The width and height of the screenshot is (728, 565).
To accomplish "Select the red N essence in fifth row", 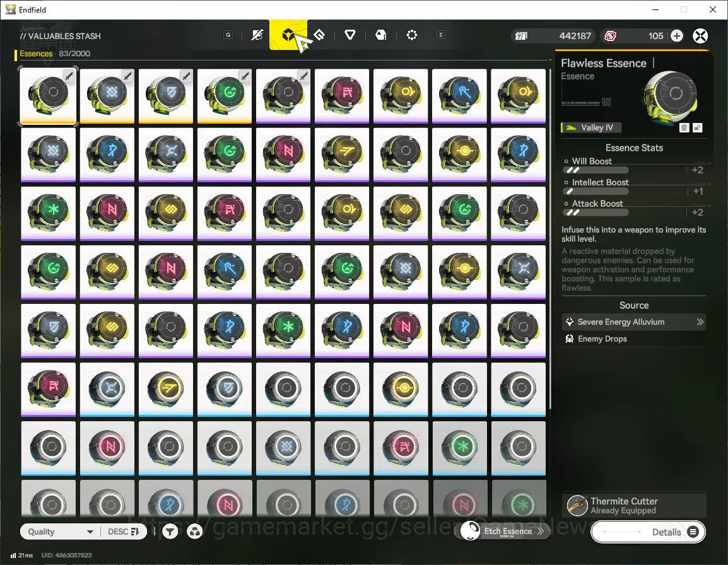I will point(401,331).
